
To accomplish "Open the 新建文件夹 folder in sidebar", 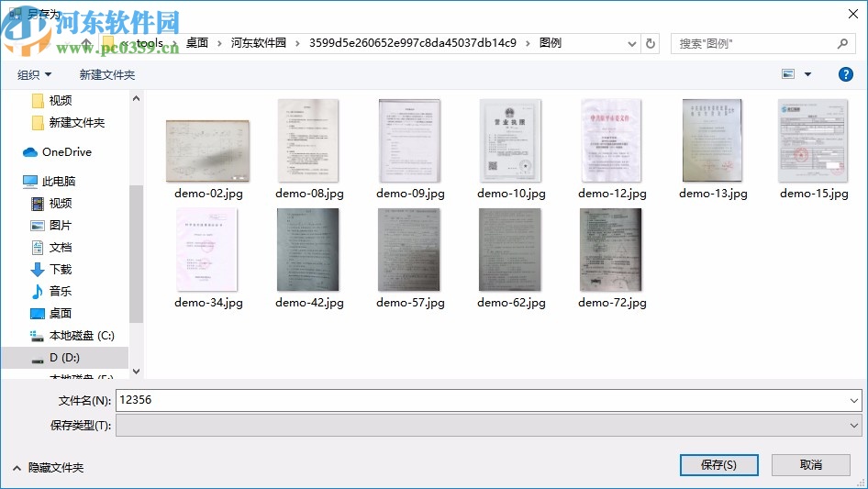I will (69, 122).
